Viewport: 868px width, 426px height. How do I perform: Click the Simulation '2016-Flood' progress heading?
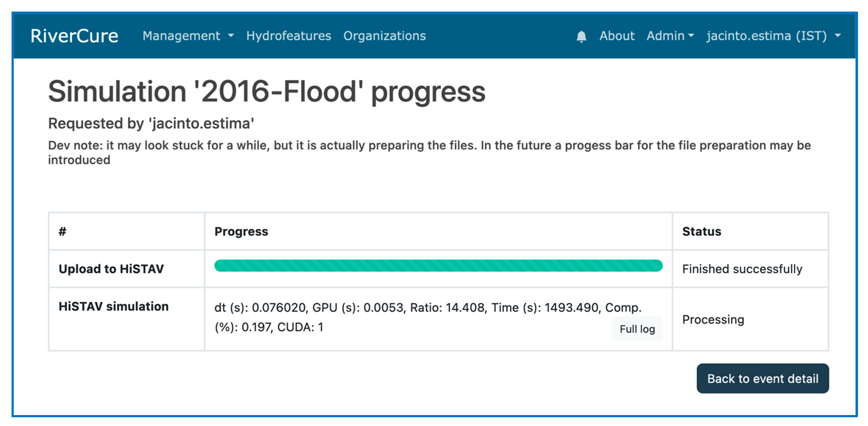coord(266,92)
